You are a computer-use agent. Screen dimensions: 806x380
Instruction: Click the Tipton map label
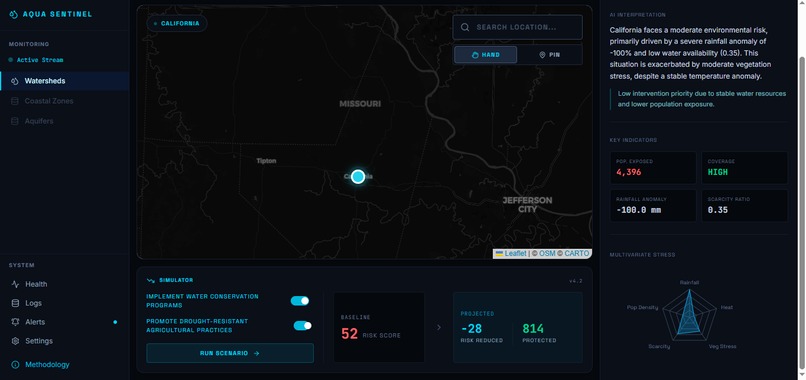coord(266,161)
